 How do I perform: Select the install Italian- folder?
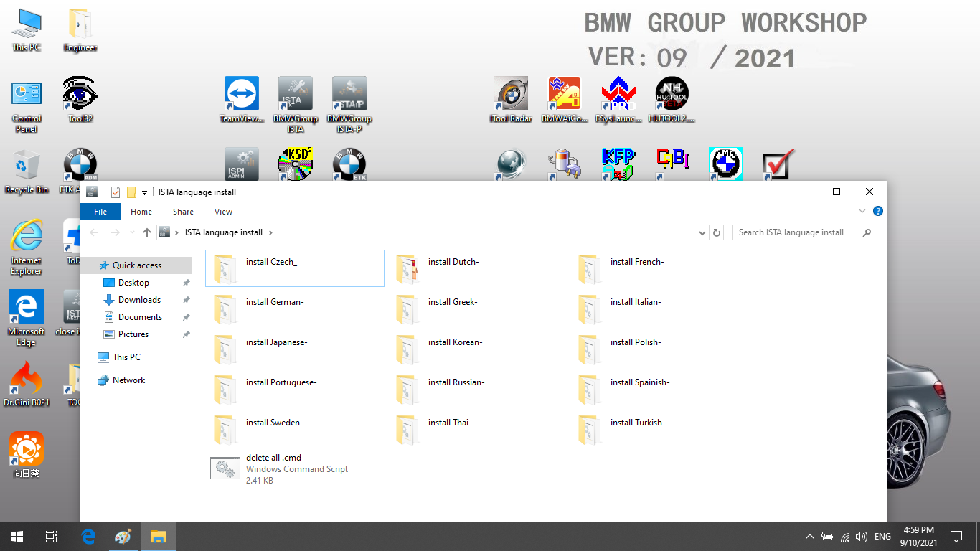coord(657,309)
